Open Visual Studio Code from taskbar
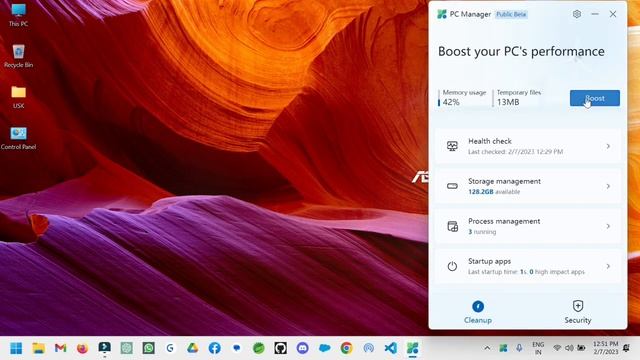The height and width of the screenshot is (360, 640). point(391,348)
